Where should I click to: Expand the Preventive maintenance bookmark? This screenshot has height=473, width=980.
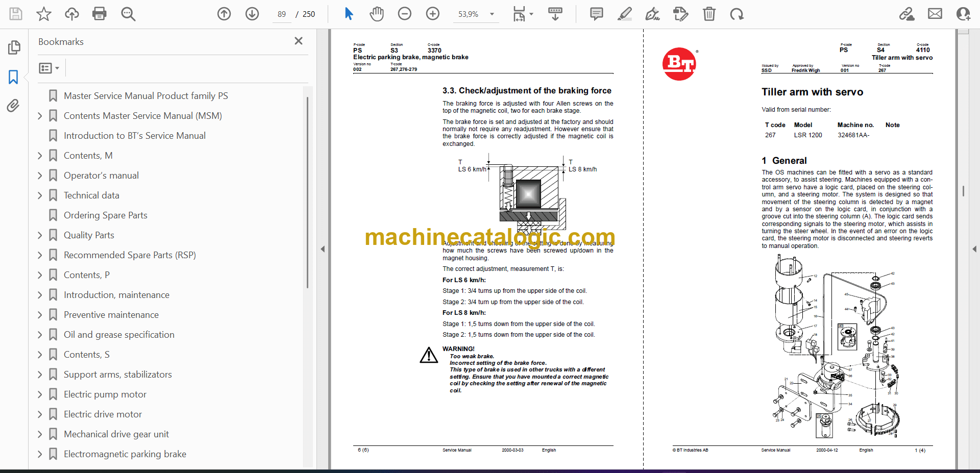40,315
